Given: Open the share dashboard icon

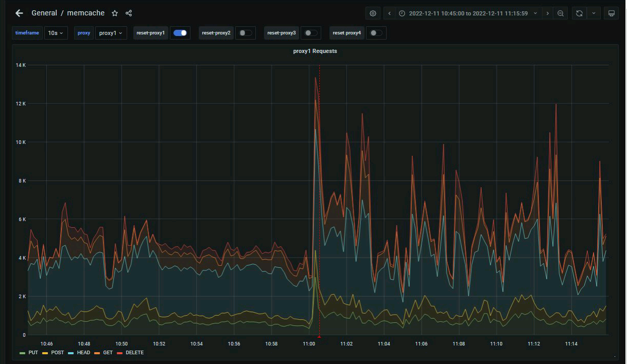Looking at the screenshot, I should [x=129, y=13].
